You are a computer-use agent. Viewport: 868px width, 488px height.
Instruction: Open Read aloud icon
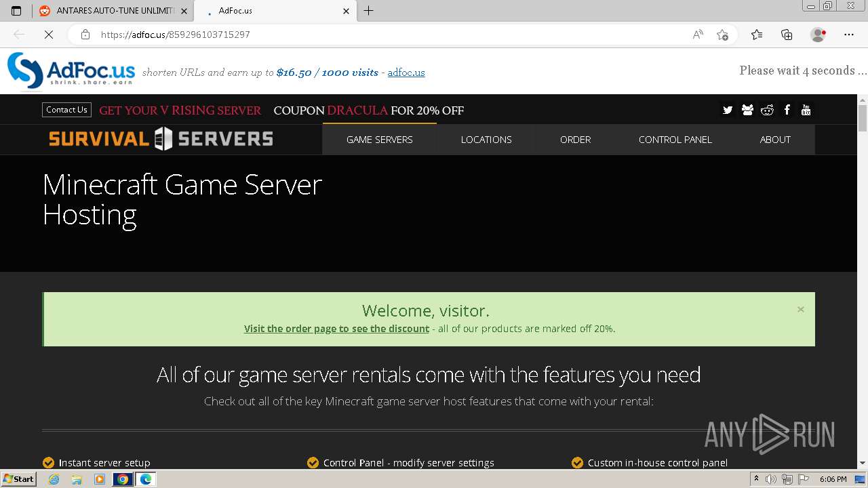tap(698, 35)
